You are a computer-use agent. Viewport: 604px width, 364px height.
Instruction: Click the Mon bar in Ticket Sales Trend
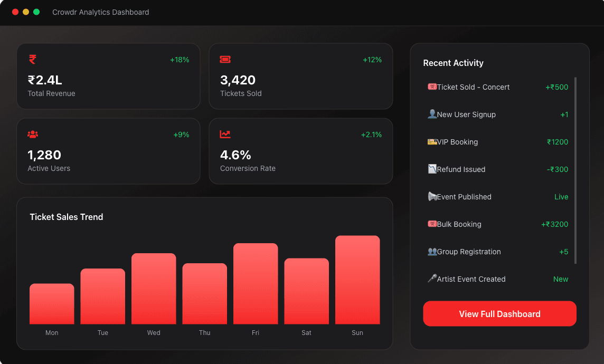click(52, 303)
